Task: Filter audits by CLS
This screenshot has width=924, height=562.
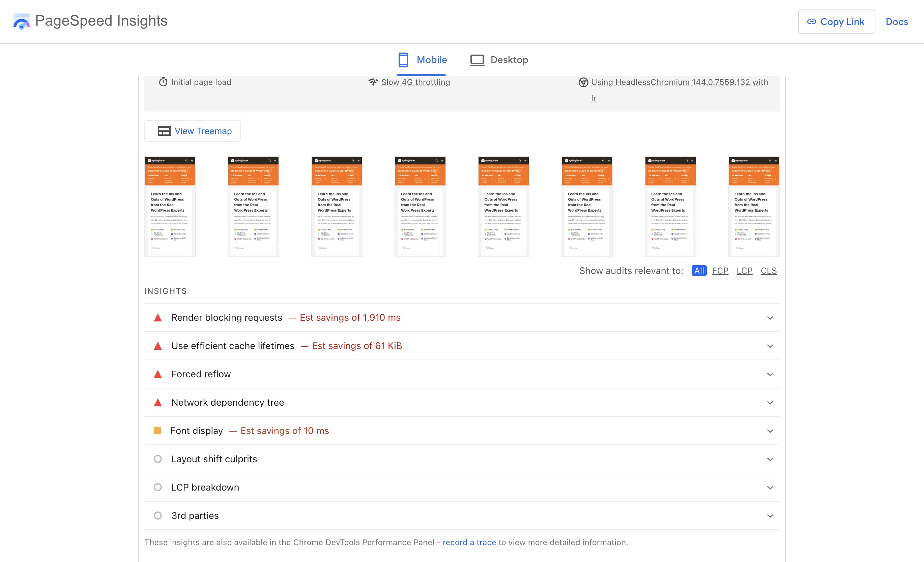Action: pos(769,271)
